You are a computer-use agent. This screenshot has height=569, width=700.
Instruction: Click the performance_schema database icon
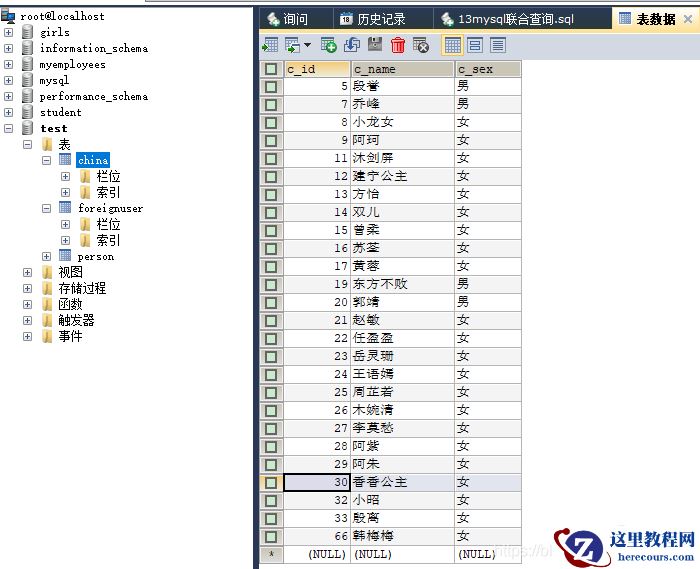tap(28, 96)
